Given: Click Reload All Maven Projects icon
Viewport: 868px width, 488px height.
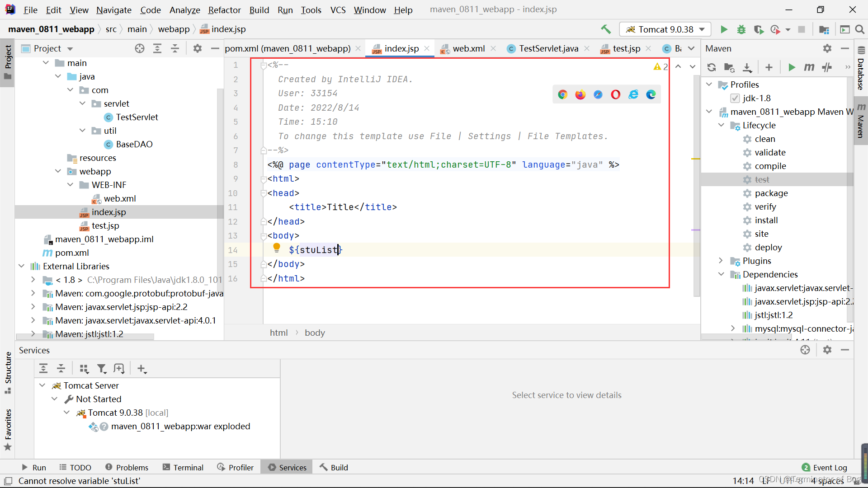Looking at the screenshot, I should tap(712, 67).
